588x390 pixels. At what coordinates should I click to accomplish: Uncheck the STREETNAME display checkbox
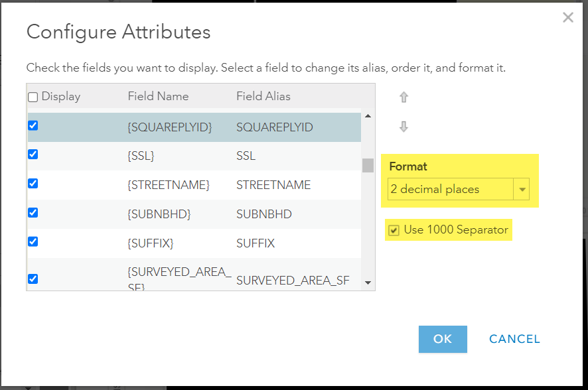(33, 183)
